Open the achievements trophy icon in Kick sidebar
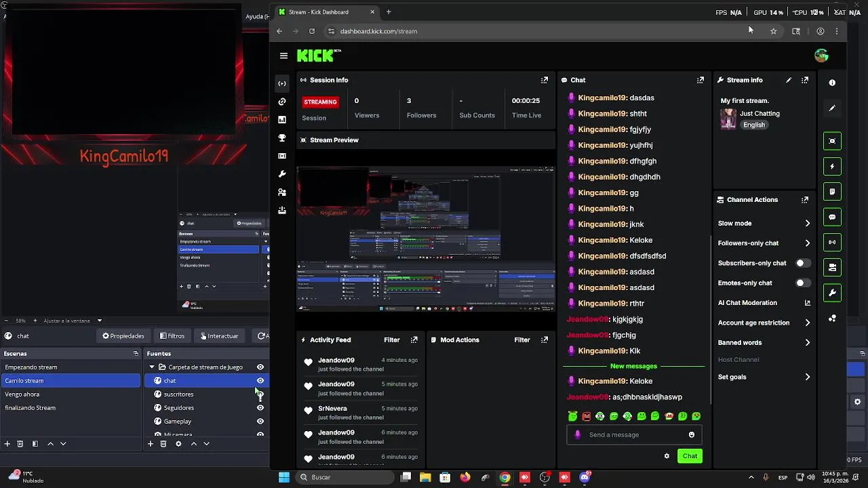868x488 pixels. [x=282, y=138]
